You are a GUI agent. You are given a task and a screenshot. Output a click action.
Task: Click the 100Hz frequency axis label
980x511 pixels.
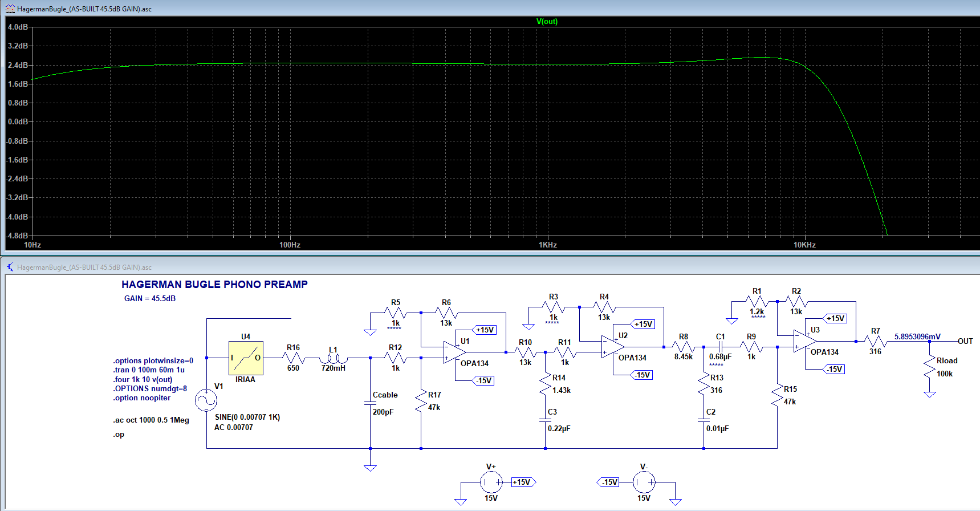(x=290, y=245)
